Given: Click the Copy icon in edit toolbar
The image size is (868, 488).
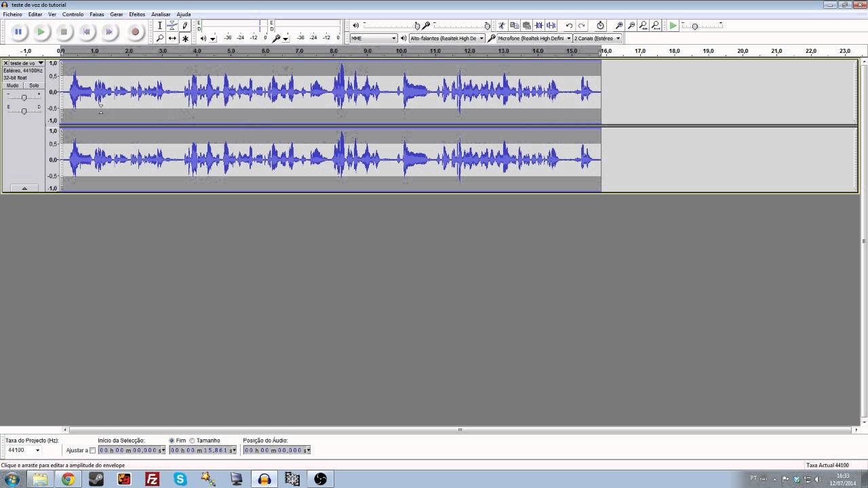Looking at the screenshot, I should 514,26.
